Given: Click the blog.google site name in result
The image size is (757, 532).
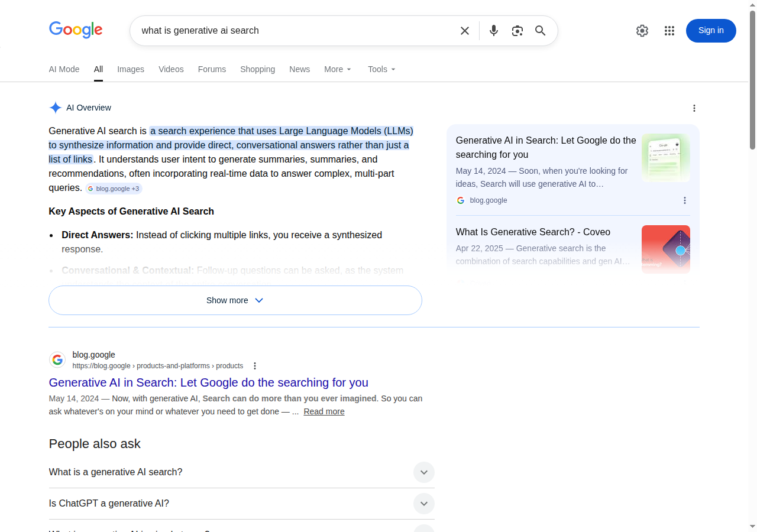Looking at the screenshot, I should click(93, 355).
